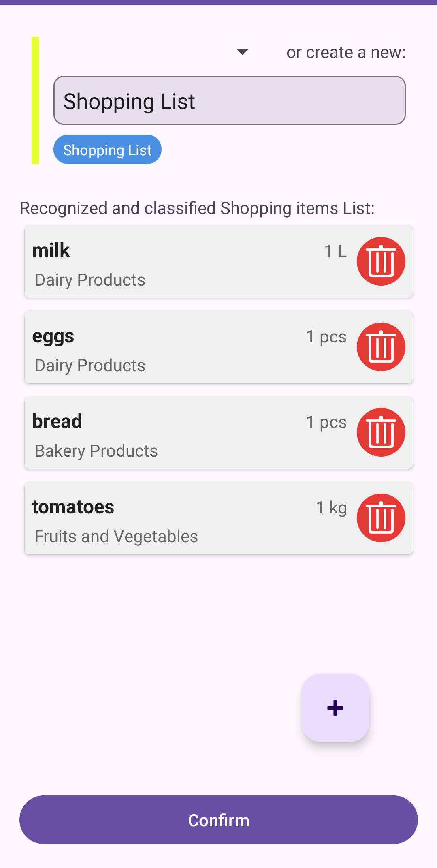Tap the plus add-item button

click(335, 708)
